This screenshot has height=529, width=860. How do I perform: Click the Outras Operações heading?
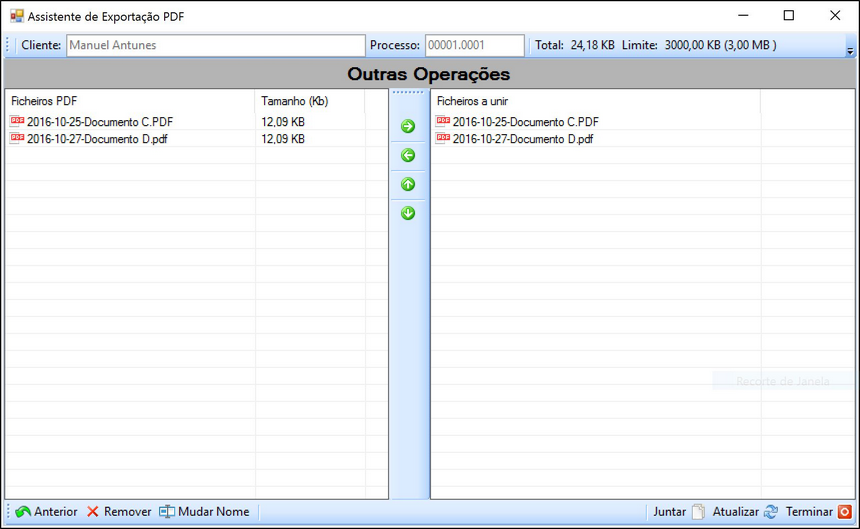tap(429, 74)
